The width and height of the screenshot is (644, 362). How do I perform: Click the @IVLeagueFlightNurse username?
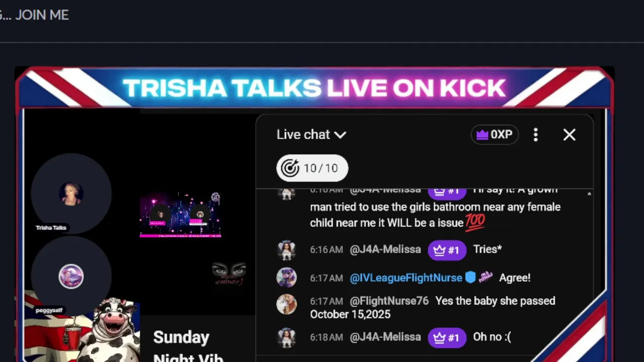[x=406, y=278]
